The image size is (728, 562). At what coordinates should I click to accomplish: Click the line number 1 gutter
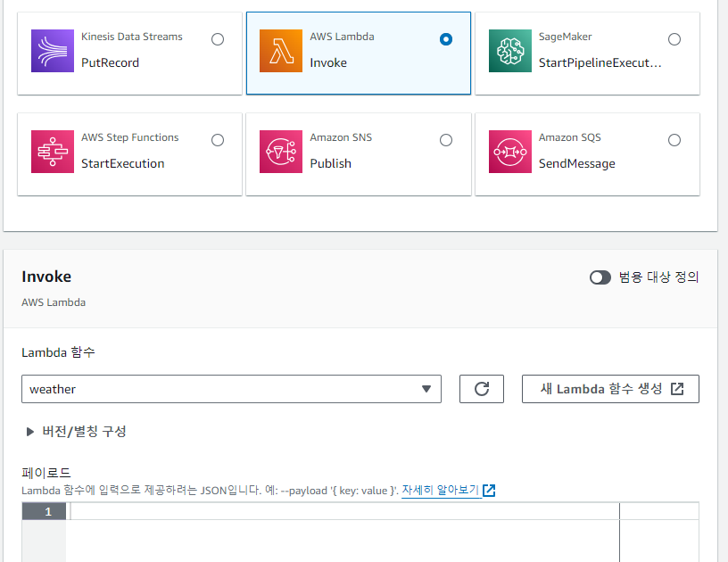pyautogui.click(x=44, y=511)
